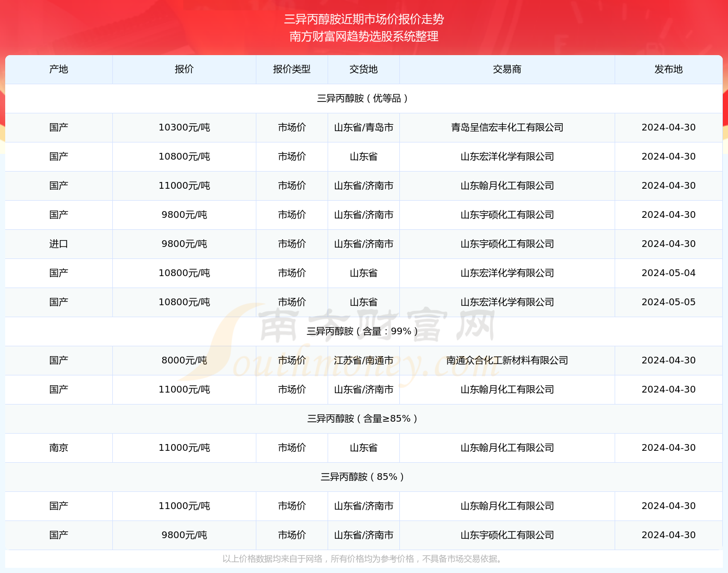Click the 交易商 column header
Viewport: 728px width, 573px height.
pyautogui.click(x=507, y=69)
